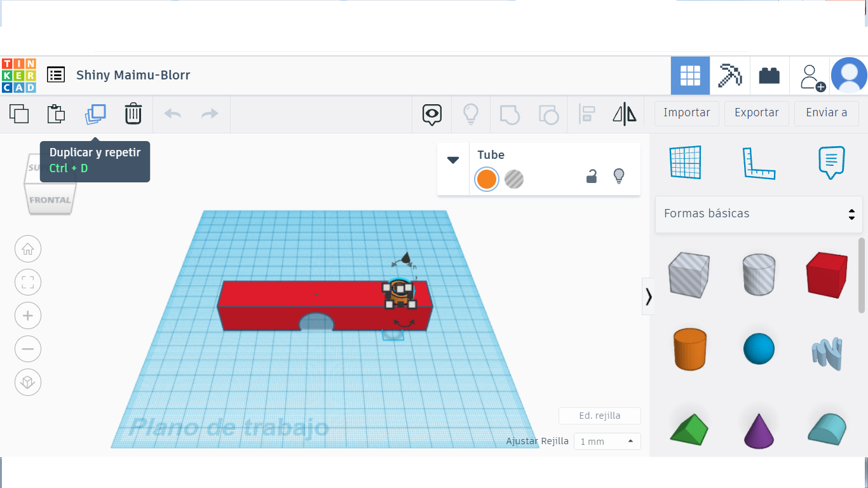This screenshot has height=488, width=868.
Task: Click the Zoom out minus button
Action: coord(28,349)
